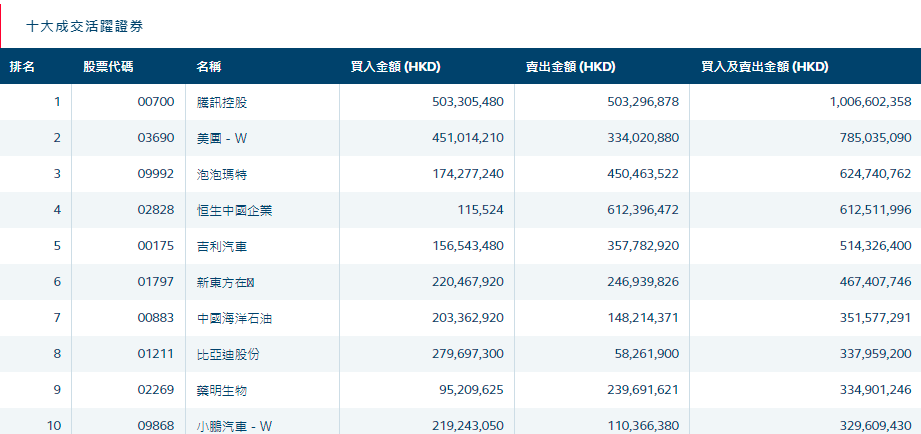
Task: Click sell amount 612,396,472
Action: 642,210
